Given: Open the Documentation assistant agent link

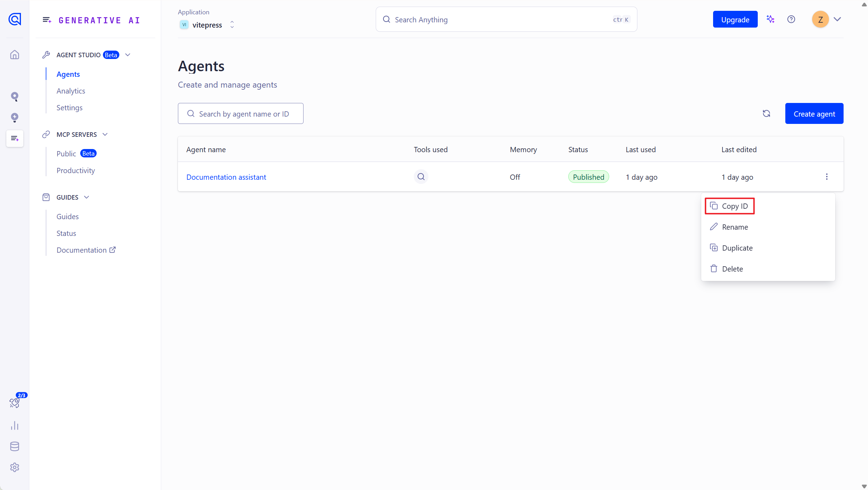Looking at the screenshot, I should tap(226, 177).
